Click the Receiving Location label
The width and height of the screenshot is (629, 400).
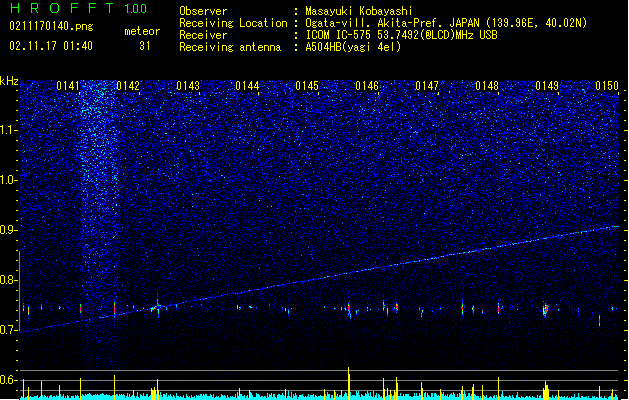pos(233,23)
